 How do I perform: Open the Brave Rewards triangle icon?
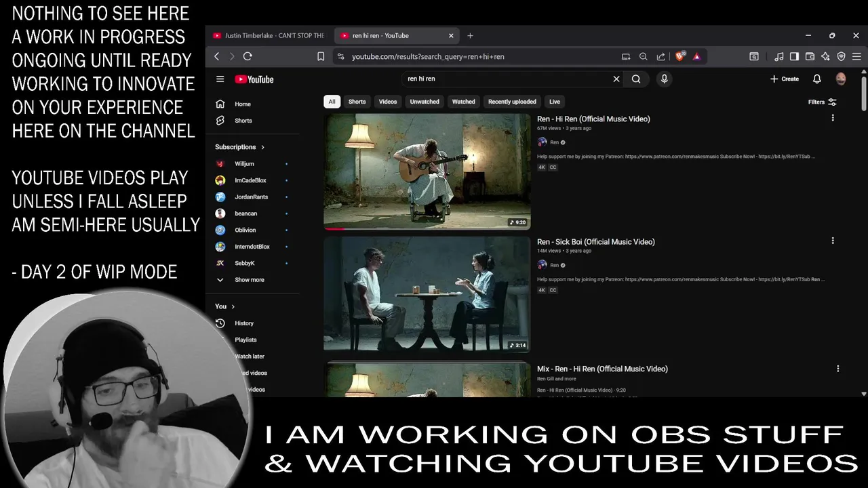coord(696,57)
